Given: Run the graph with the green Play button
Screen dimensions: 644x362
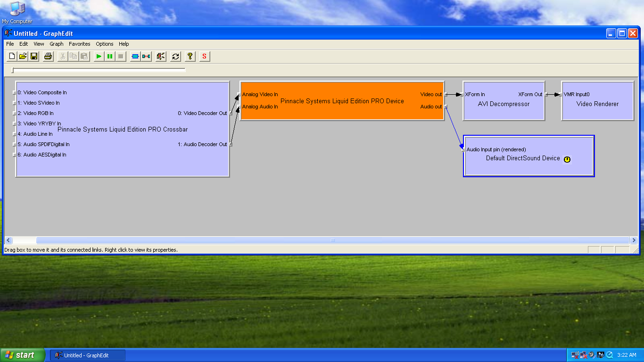Looking at the screenshot, I should (x=99, y=56).
